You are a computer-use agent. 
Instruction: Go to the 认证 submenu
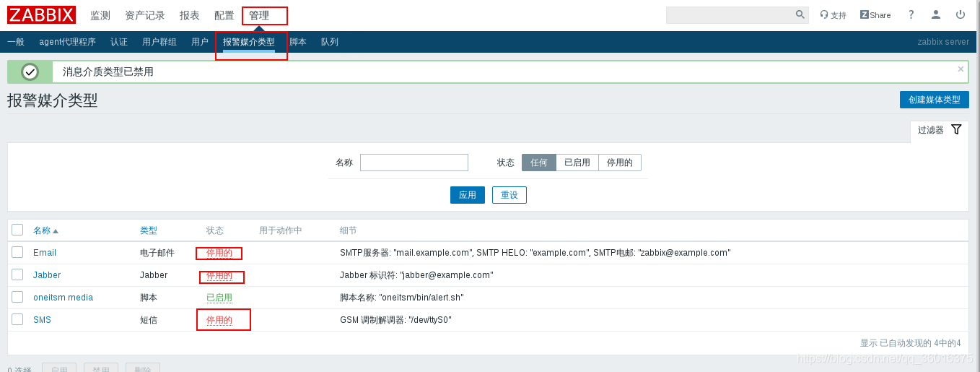pos(119,42)
